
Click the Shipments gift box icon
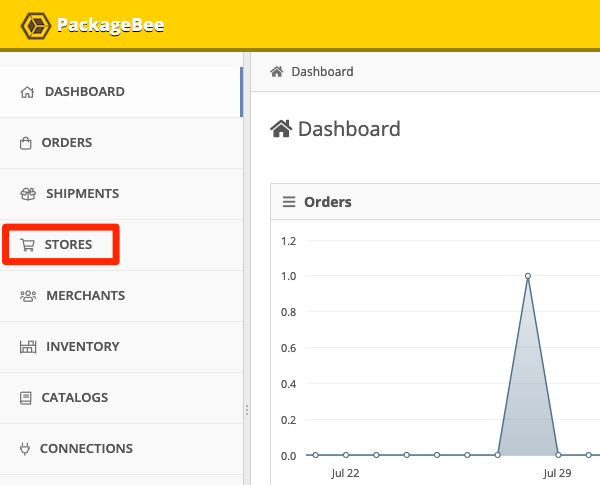coord(28,194)
